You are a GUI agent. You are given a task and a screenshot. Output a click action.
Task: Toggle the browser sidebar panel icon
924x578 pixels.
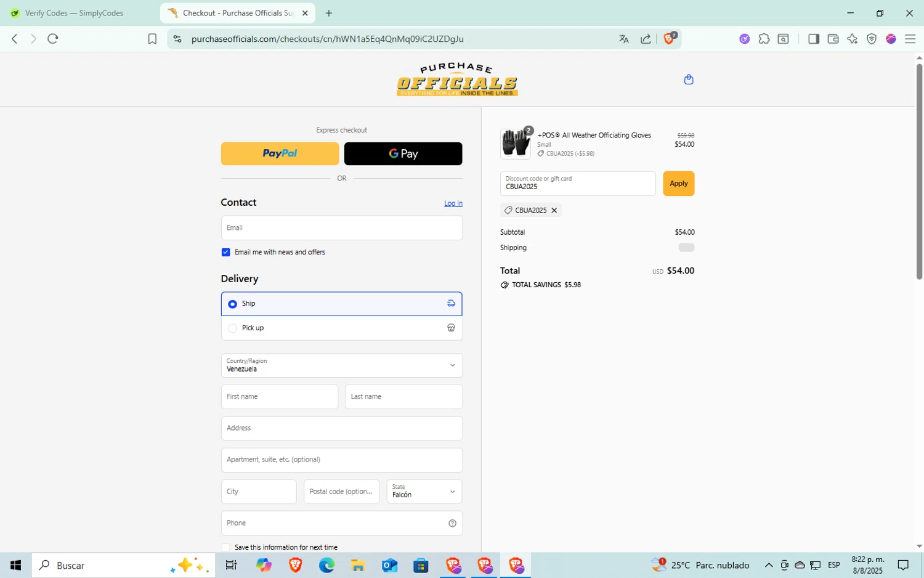(814, 39)
